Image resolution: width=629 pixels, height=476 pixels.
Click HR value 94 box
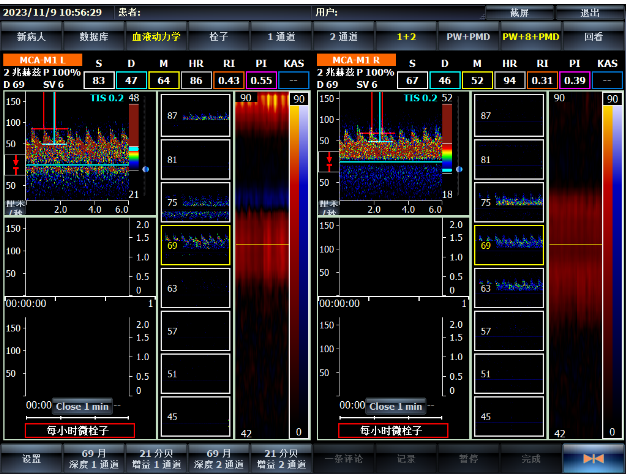click(510, 80)
